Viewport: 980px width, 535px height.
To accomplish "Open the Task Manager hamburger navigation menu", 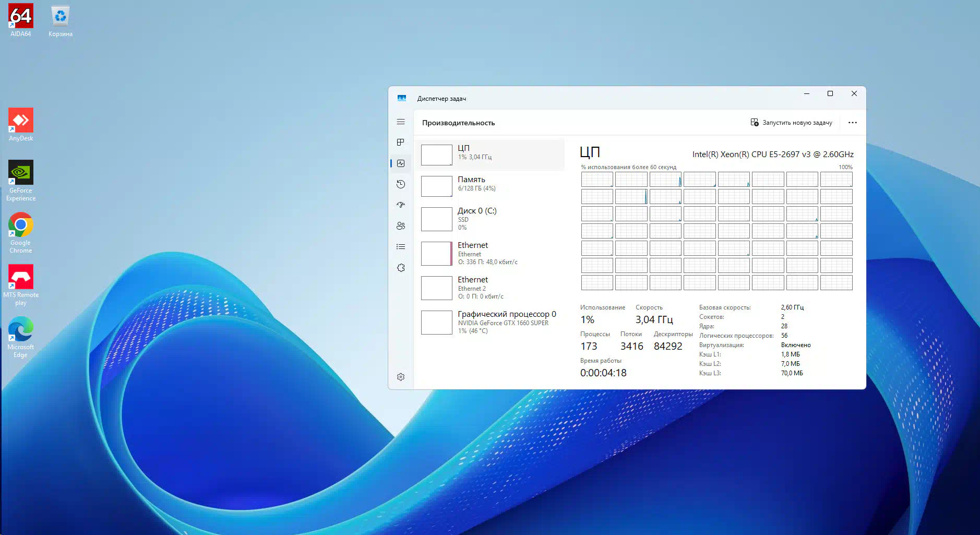I will pyautogui.click(x=401, y=122).
